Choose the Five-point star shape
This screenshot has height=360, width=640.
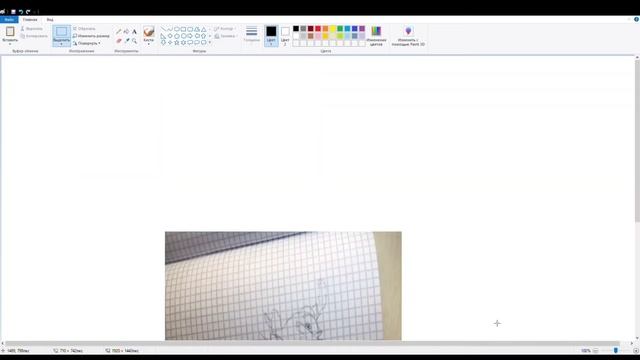point(177,42)
